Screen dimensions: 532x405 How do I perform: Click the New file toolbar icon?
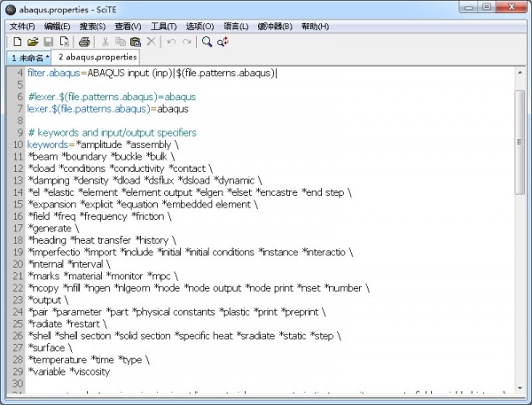click(x=17, y=42)
